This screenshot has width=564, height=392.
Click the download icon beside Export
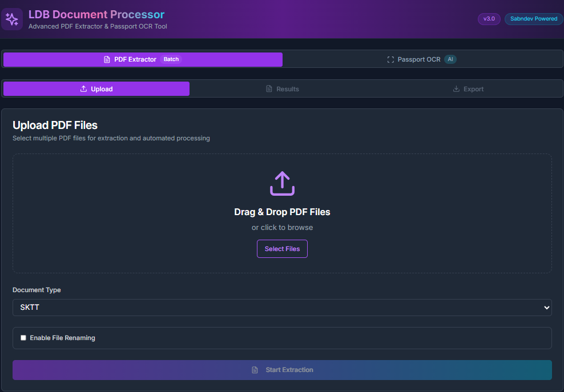(456, 89)
